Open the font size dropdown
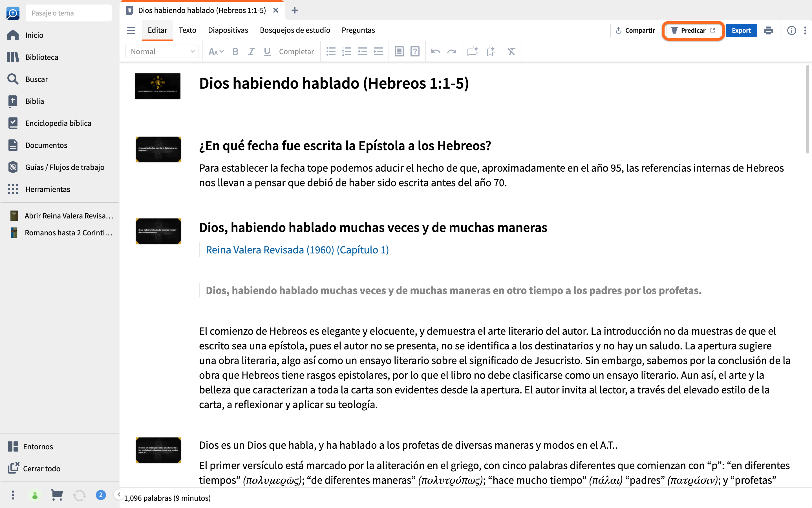The height and width of the screenshot is (508, 812). [216, 51]
